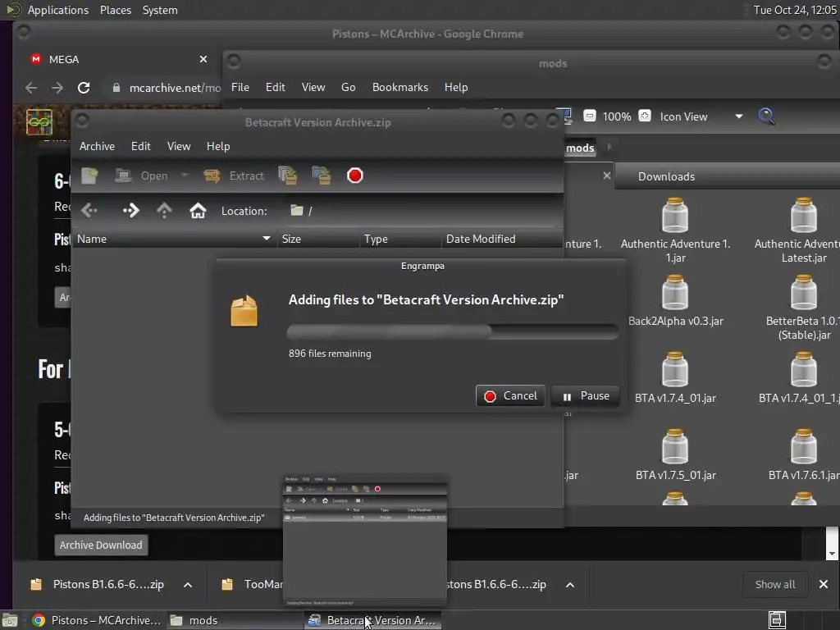Go back using the archive back arrow

pyautogui.click(x=89, y=211)
